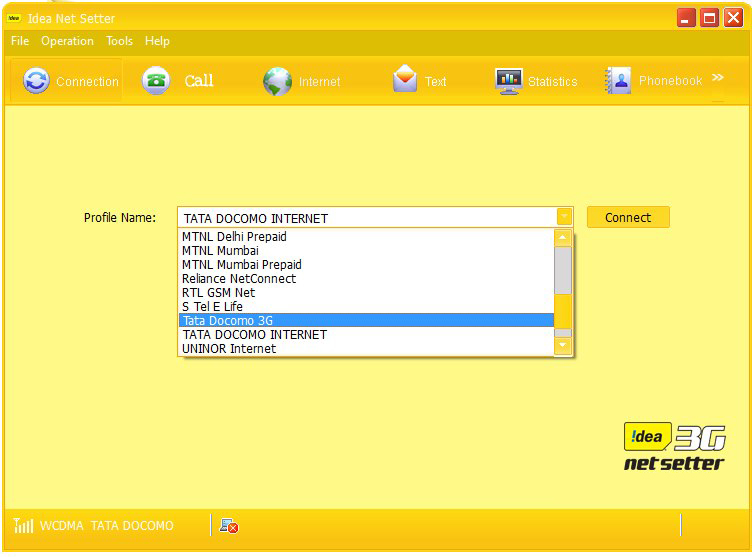The width and height of the screenshot is (753, 557).
Task: Maximize the Idea Net Setter window
Action: coord(709,18)
